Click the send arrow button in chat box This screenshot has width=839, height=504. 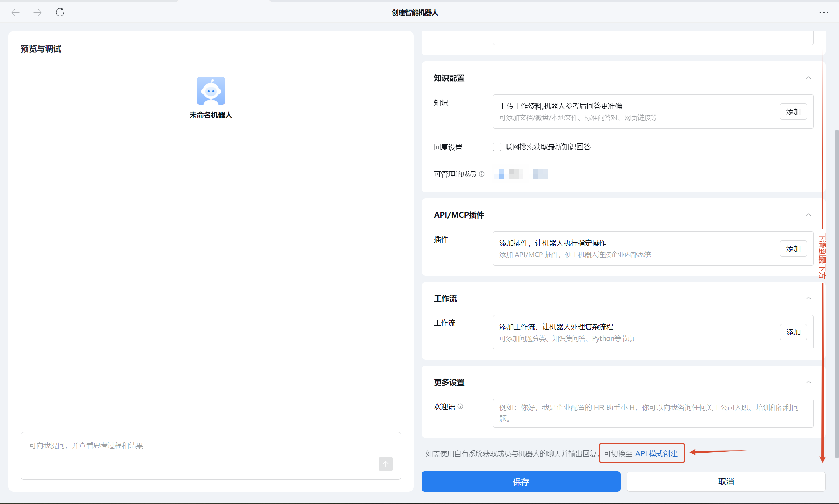(x=385, y=464)
